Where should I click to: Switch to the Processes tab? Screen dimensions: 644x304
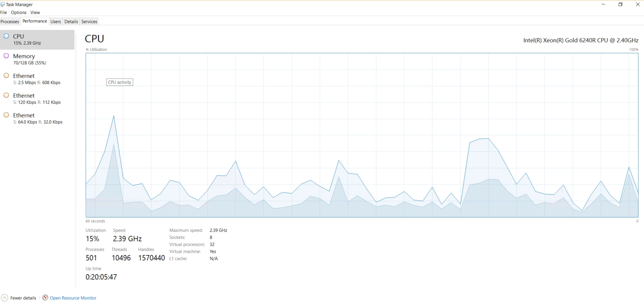pyautogui.click(x=10, y=21)
